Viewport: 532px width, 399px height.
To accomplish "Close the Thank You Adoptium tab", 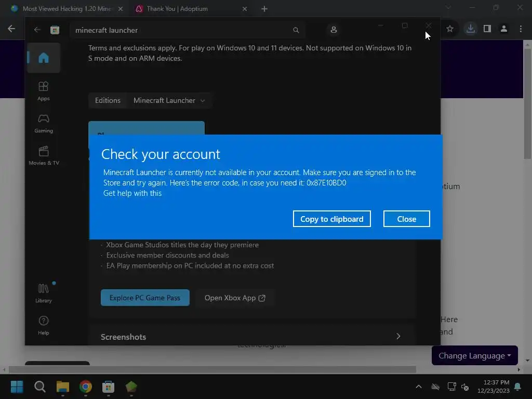I will click(x=245, y=9).
